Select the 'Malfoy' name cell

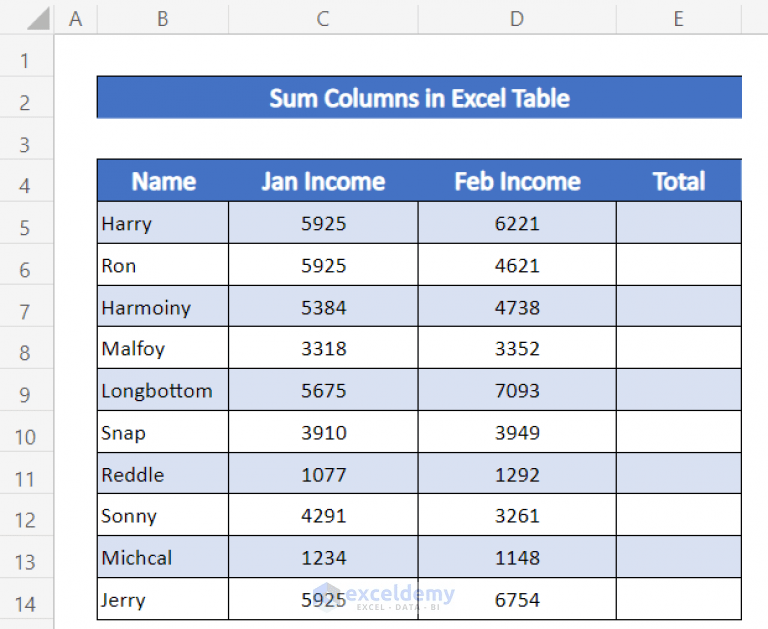coord(163,348)
